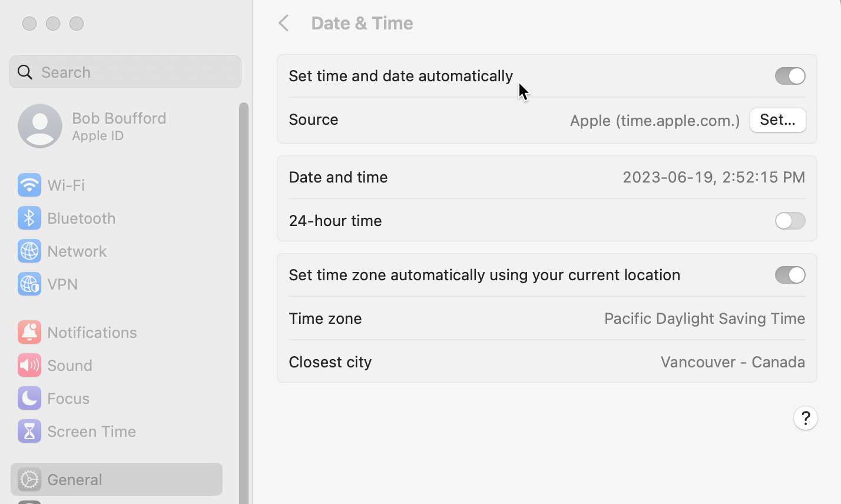Click the Closest city Vancouver - Canada value

[x=733, y=362]
